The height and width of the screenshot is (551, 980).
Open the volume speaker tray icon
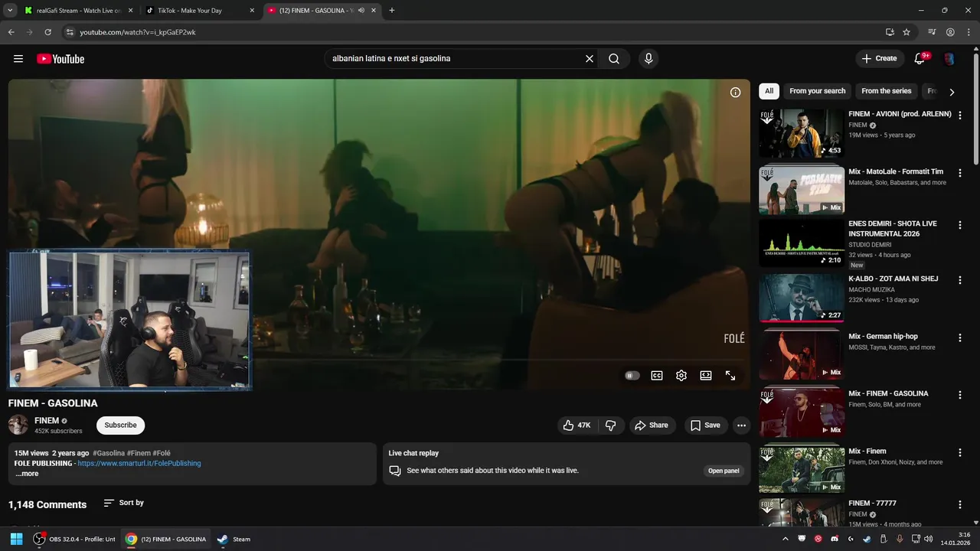click(x=928, y=539)
